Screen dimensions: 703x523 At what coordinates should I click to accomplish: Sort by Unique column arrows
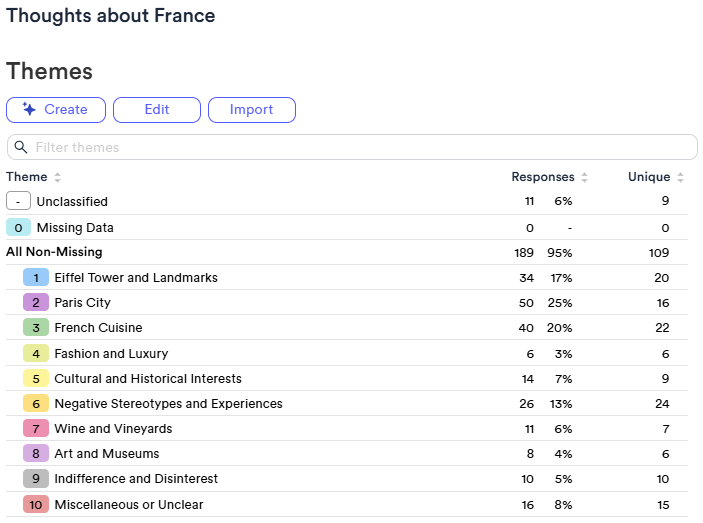[680, 177]
